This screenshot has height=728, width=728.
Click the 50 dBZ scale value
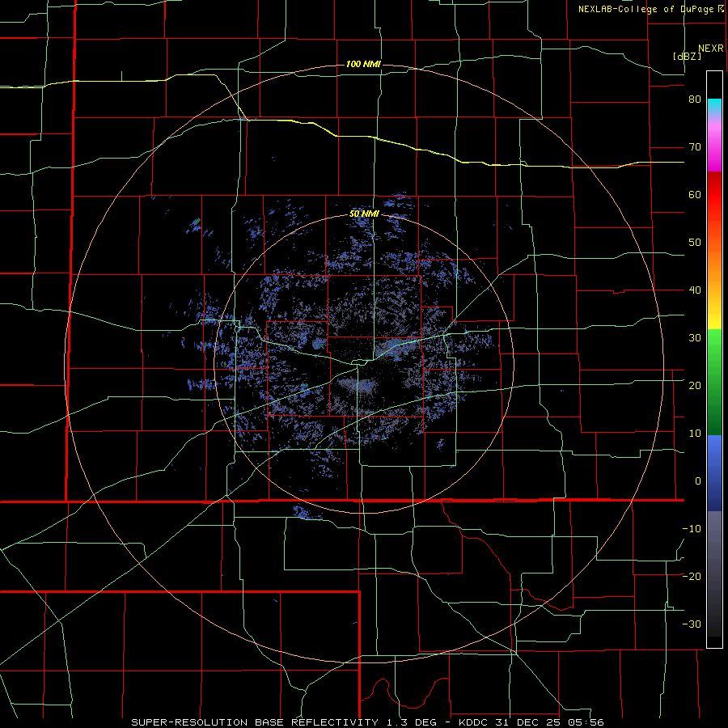[695, 243]
